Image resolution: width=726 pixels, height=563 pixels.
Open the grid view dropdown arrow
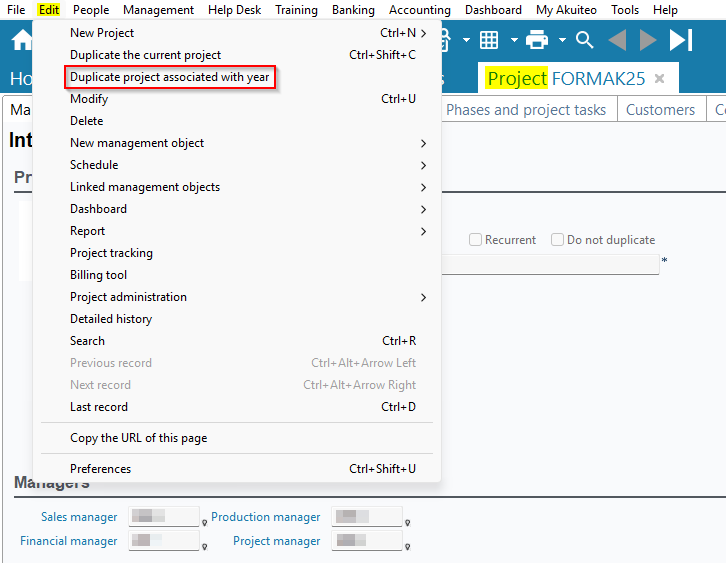[x=514, y=40]
